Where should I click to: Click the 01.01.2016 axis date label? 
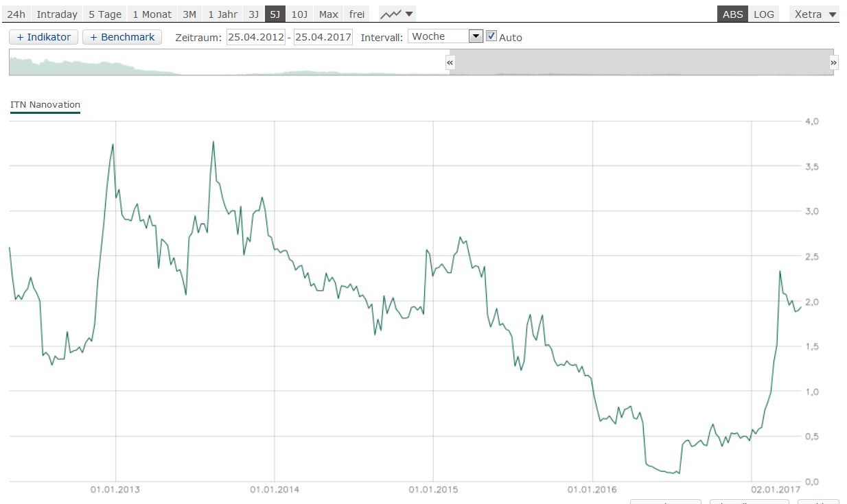(592, 490)
